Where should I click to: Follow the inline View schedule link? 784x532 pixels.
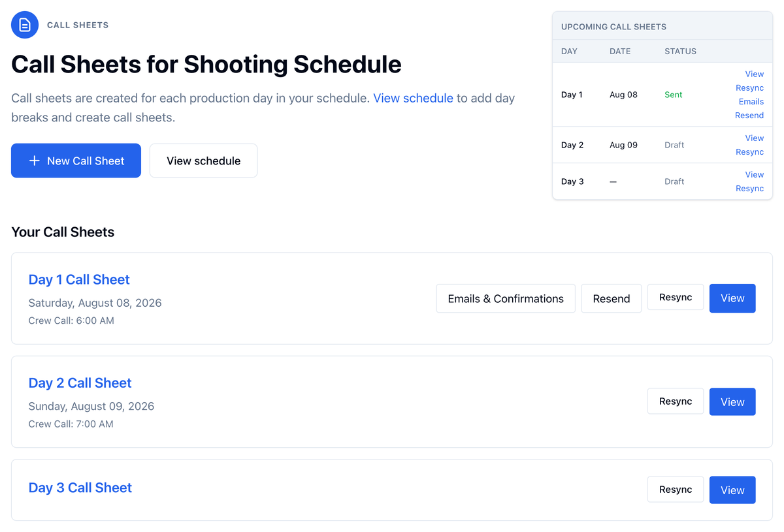(413, 98)
